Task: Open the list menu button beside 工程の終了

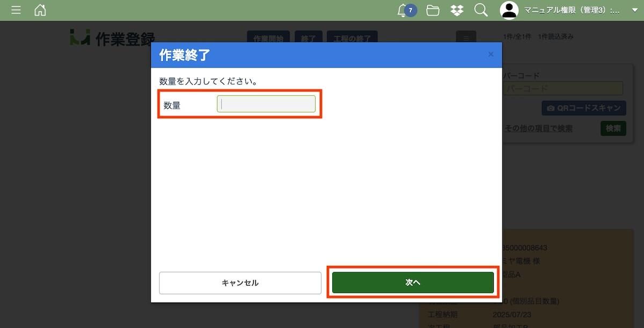Action: (466, 38)
